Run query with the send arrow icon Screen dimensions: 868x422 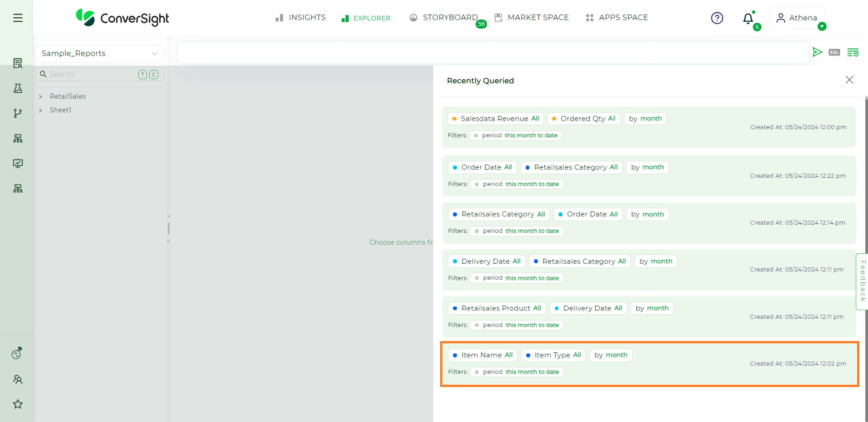[817, 52]
